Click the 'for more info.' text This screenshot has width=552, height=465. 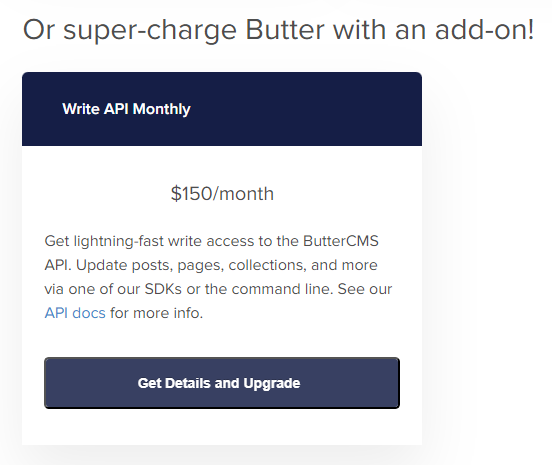click(157, 313)
